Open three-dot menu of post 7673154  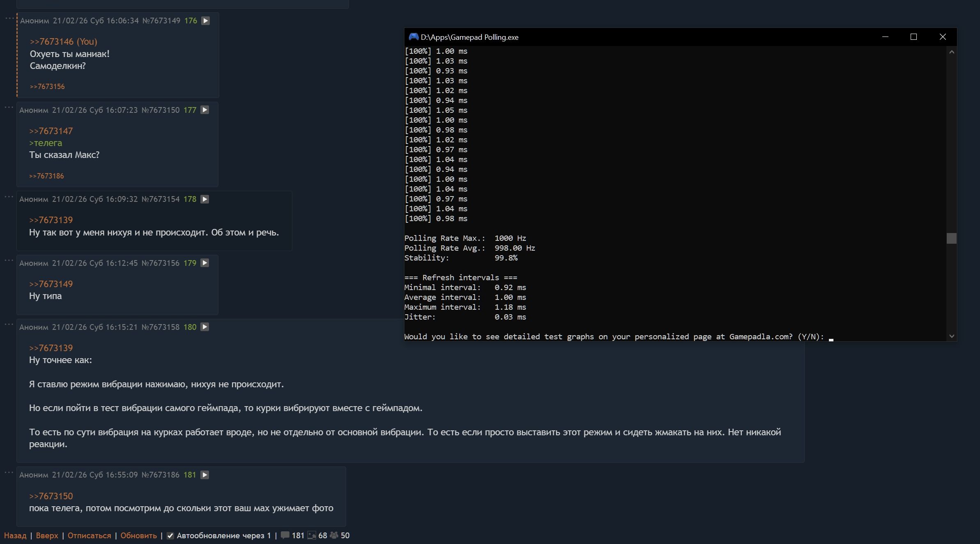click(x=9, y=197)
